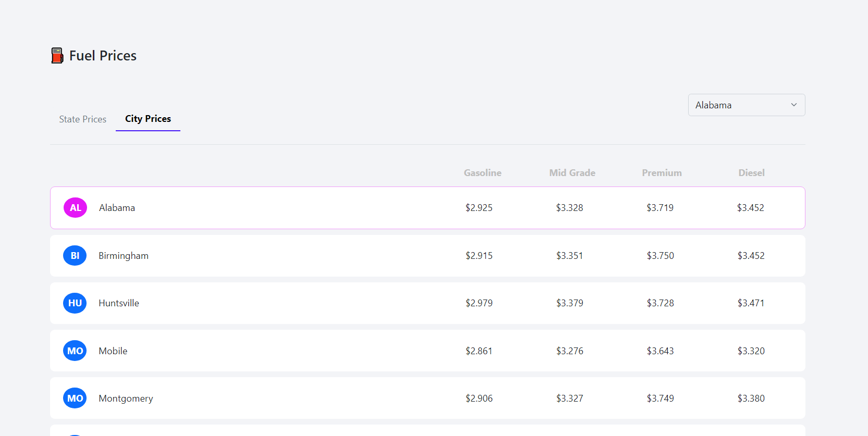Click Huntsville diesel price $3.471
This screenshot has width=868, height=436.
point(751,303)
